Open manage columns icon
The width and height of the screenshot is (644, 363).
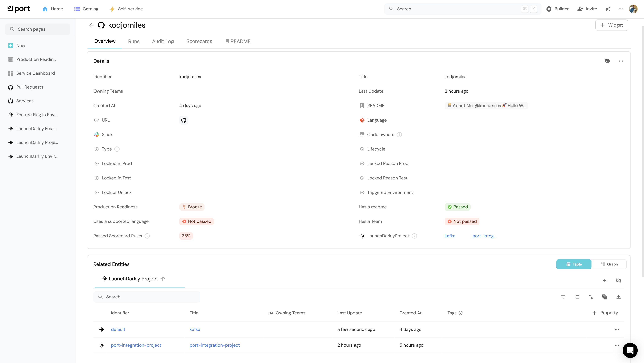605,297
